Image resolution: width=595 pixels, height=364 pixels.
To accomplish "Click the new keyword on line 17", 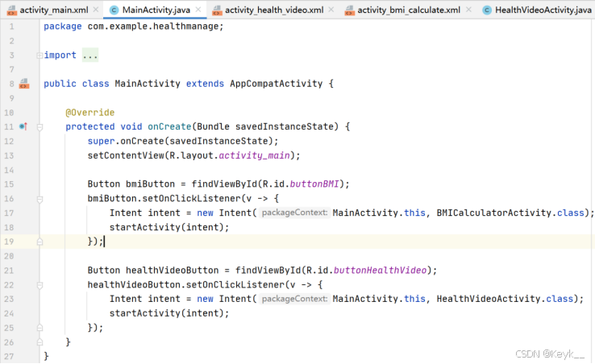I will point(205,213).
